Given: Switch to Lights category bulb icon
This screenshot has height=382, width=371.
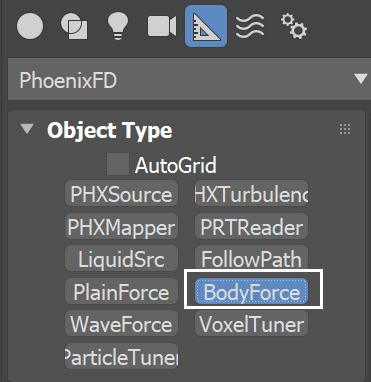Looking at the screenshot, I should pos(118,26).
